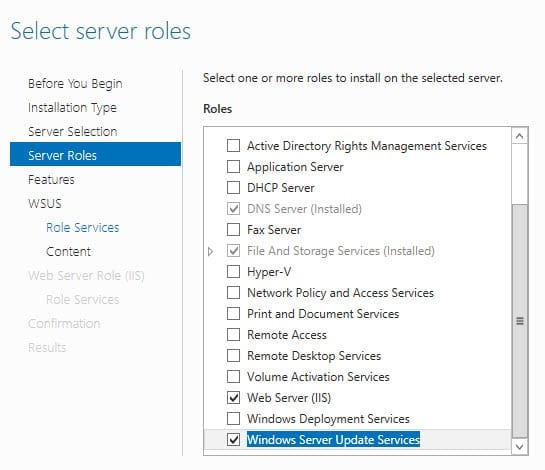This screenshot has width=545, height=470.
Task: Open the Installation Type step
Action: pos(72,108)
